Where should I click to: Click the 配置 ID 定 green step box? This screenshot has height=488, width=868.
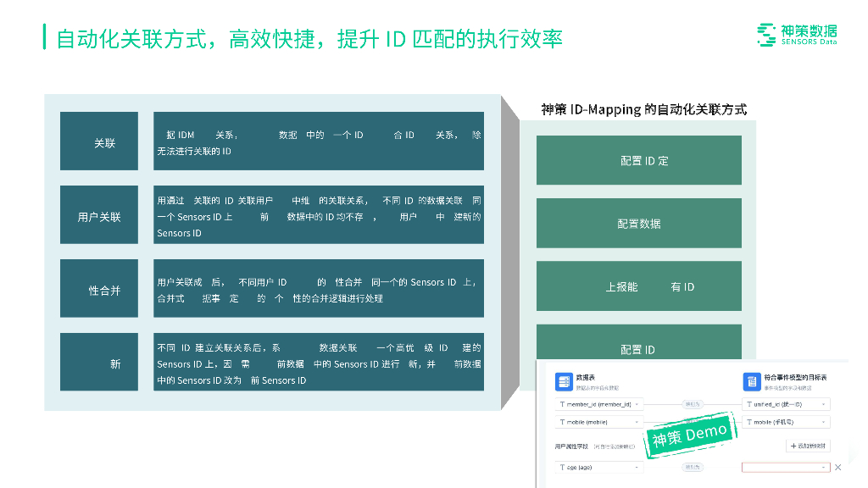639,160
